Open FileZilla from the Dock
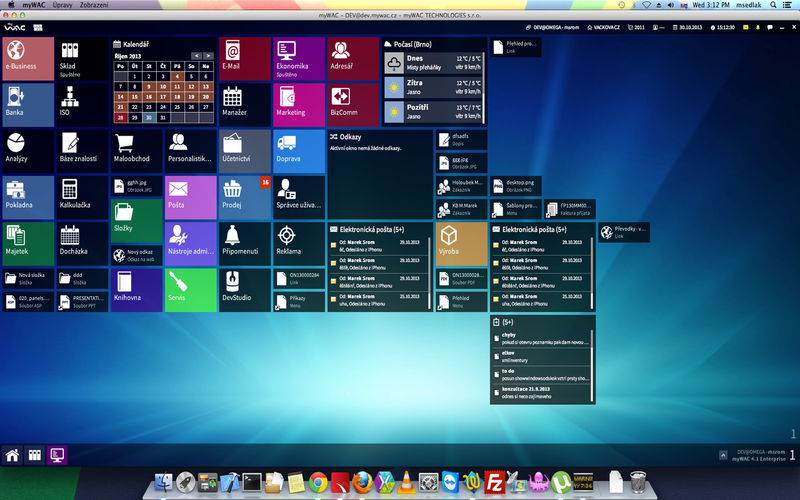The height and width of the screenshot is (500, 800). (x=494, y=482)
